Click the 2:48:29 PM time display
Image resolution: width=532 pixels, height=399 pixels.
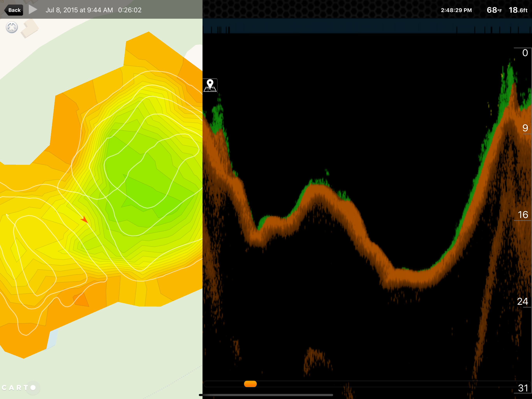click(456, 10)
